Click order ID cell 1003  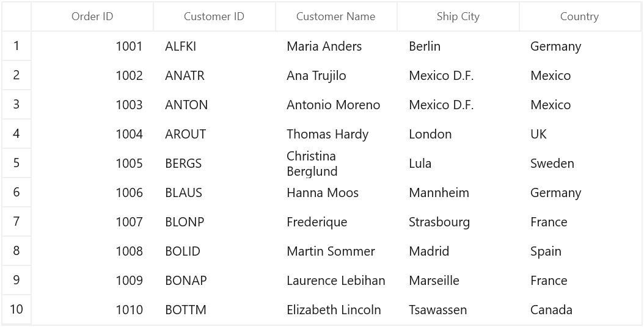(92, 104)
